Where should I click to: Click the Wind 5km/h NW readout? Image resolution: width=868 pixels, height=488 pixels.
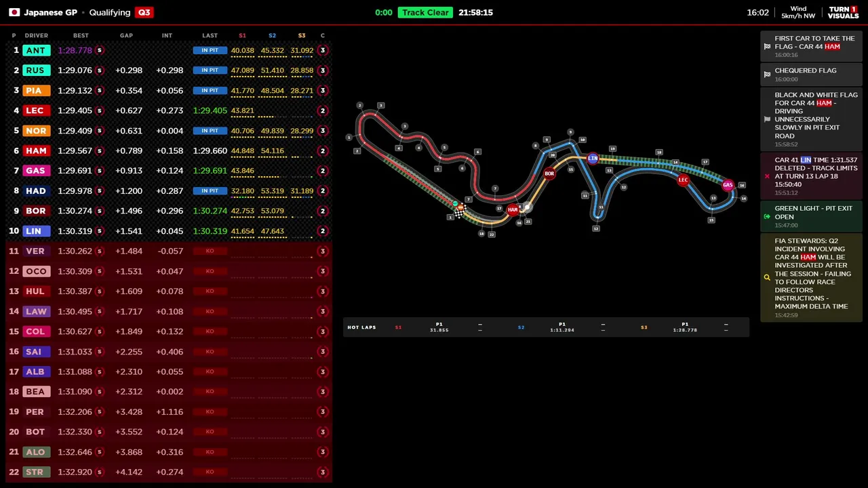[798, 12]
